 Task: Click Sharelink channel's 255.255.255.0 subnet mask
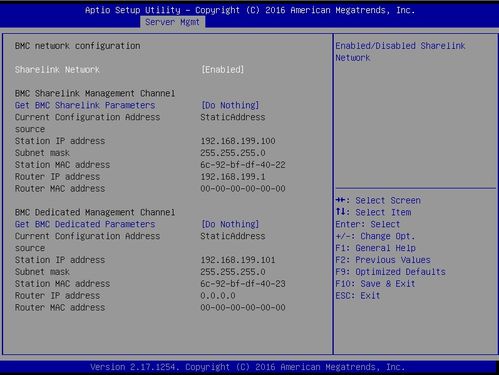pos(233,153)
